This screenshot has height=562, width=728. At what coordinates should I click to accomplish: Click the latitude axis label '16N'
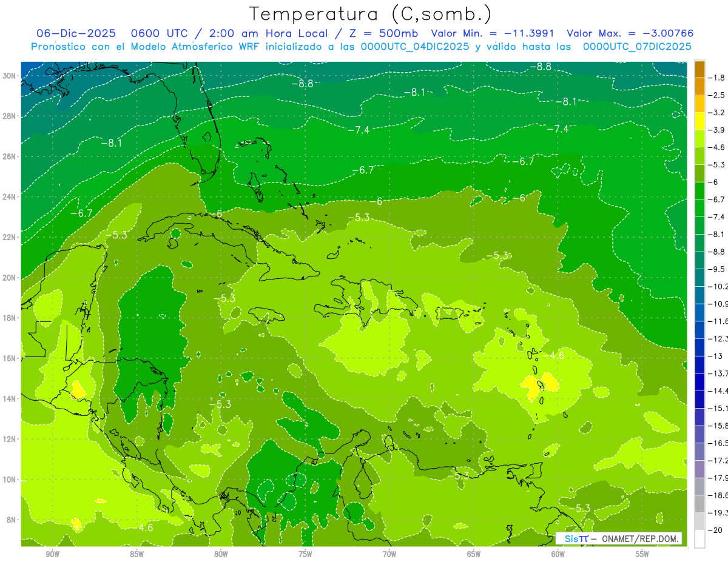[10, 358]
